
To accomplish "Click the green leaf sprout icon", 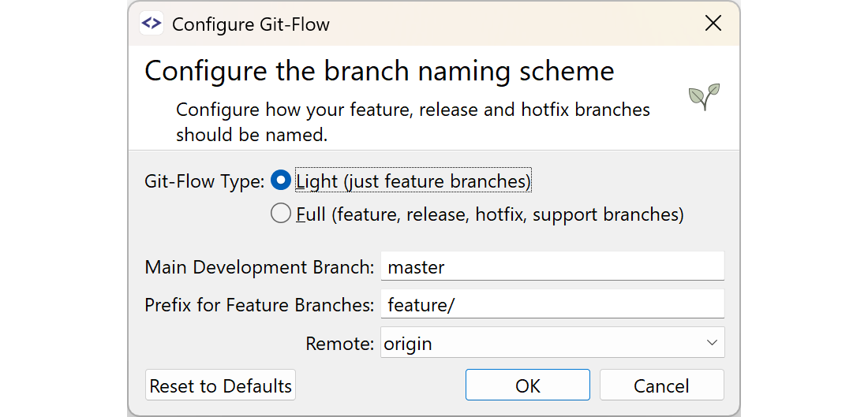I will click(704, 97).
